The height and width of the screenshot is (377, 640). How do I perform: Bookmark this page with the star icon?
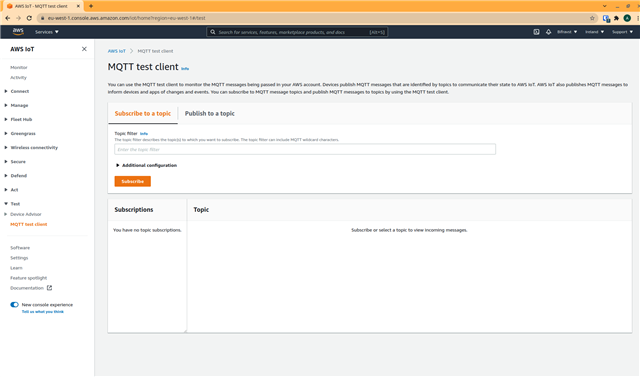592,18
